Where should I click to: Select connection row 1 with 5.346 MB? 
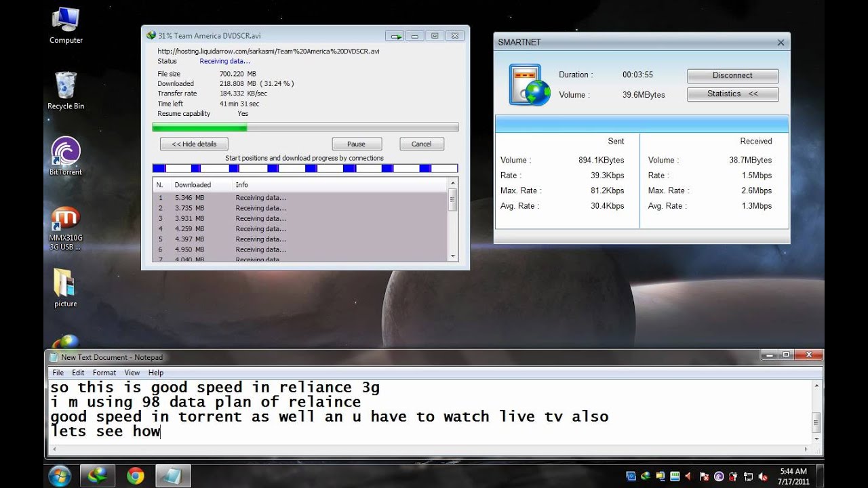coord(300,198)
